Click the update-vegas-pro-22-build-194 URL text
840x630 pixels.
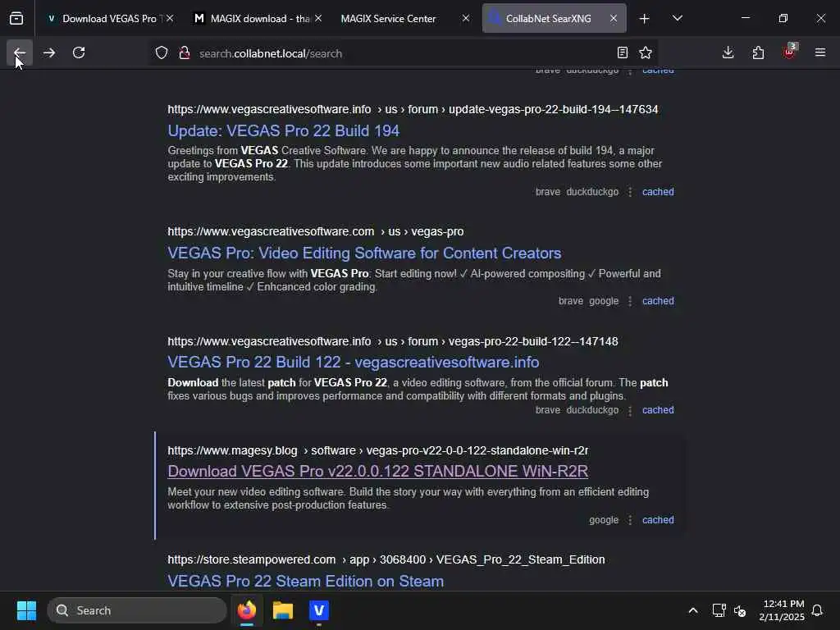point(413,109)
